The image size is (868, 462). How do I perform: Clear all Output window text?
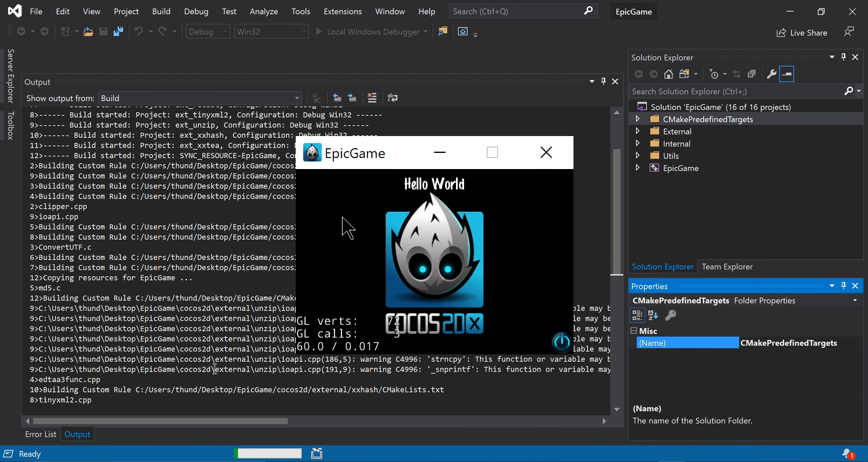tap(372, 98)
